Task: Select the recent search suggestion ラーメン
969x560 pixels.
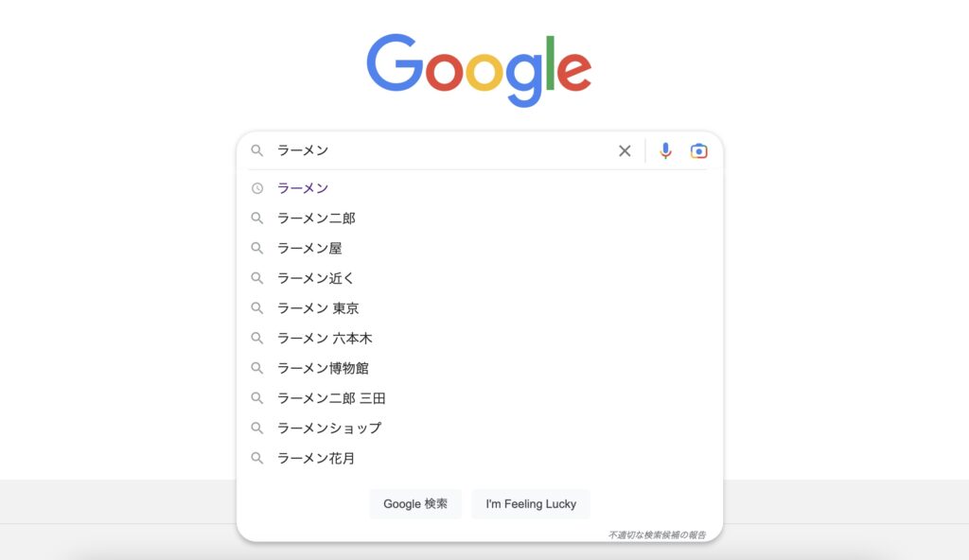Action: tap(480, 188)
